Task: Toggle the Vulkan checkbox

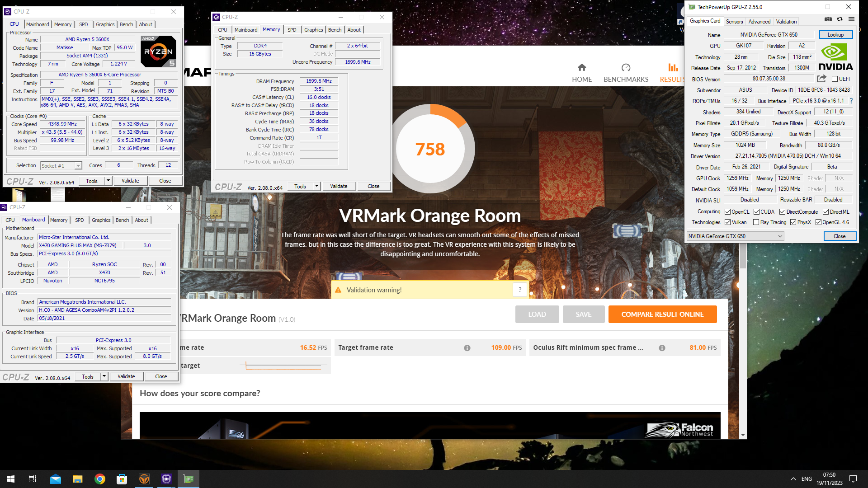Action: coord(727,222)
